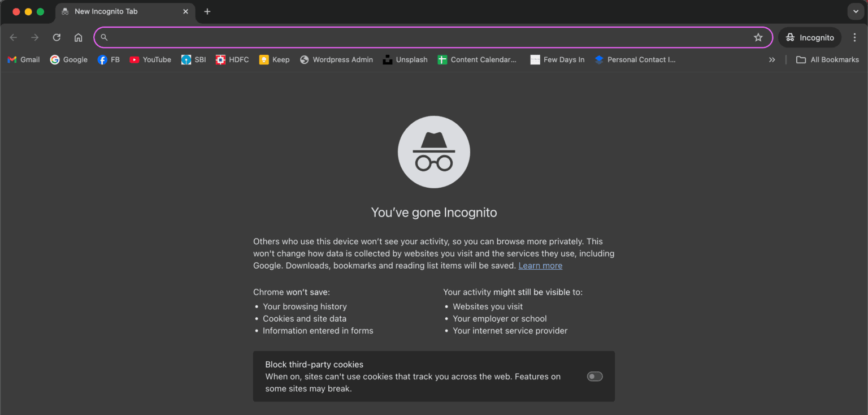Toggle Block third-party cookies on
Screen dimensions: 868x415
[x=594, y=377]
